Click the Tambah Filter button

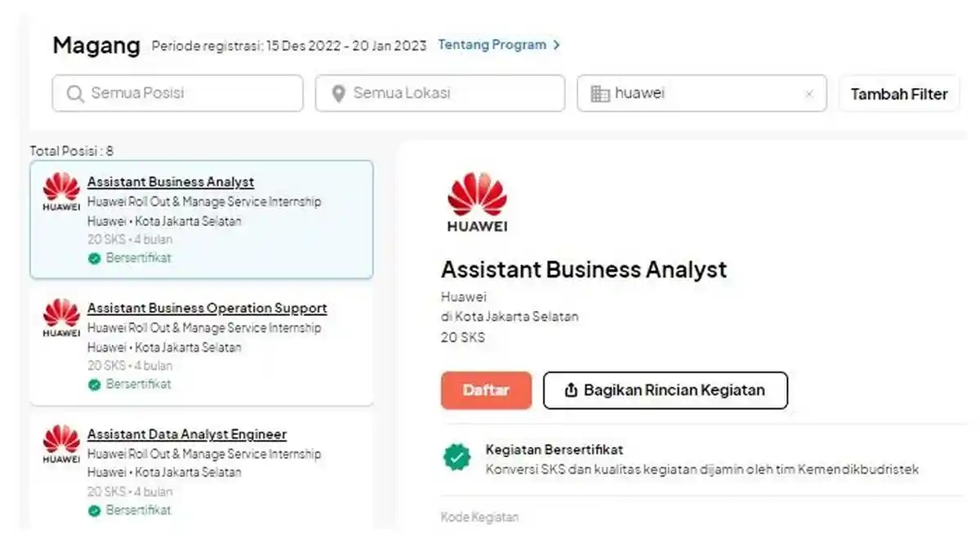tap(899, 94)
